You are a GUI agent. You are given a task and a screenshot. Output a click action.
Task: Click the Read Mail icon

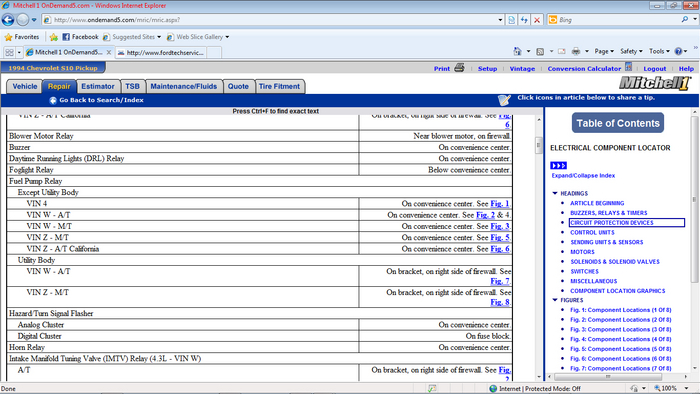(x=562, y=51)
